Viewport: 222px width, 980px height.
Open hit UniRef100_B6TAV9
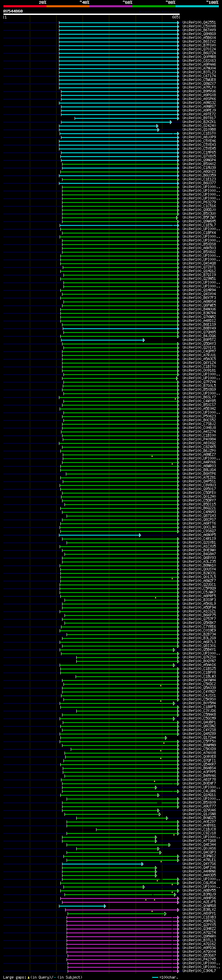199,30
